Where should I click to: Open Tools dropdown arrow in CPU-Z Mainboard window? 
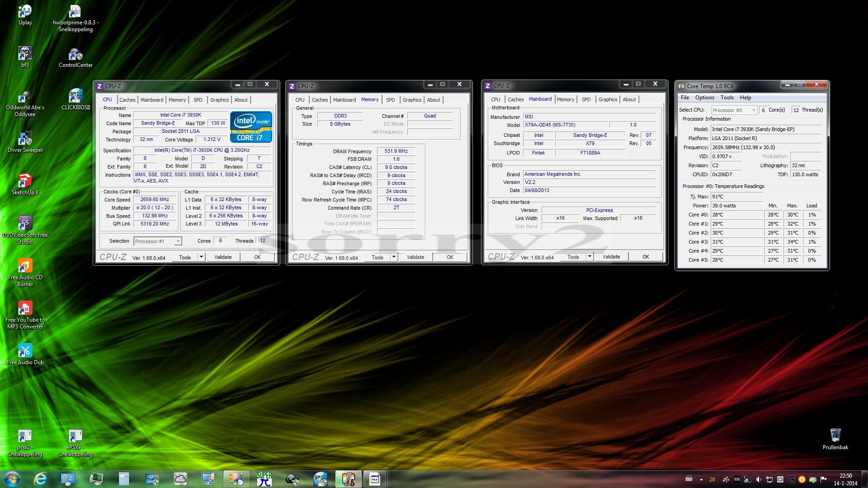(x=590, y=257)
